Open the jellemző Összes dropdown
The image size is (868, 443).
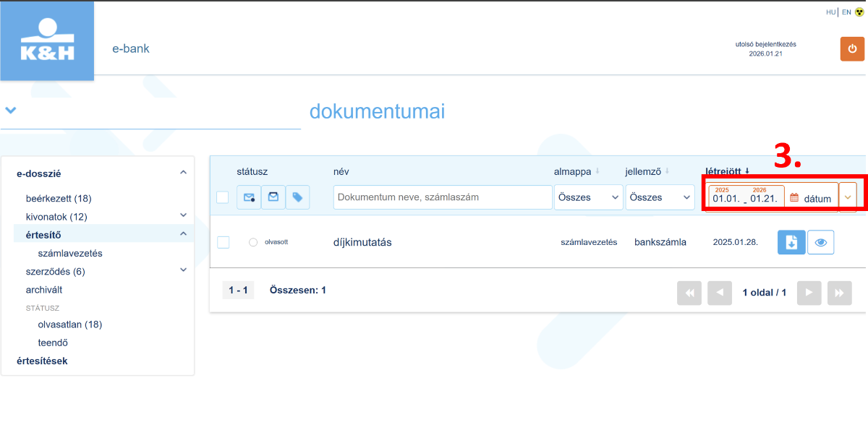[660, 197]
